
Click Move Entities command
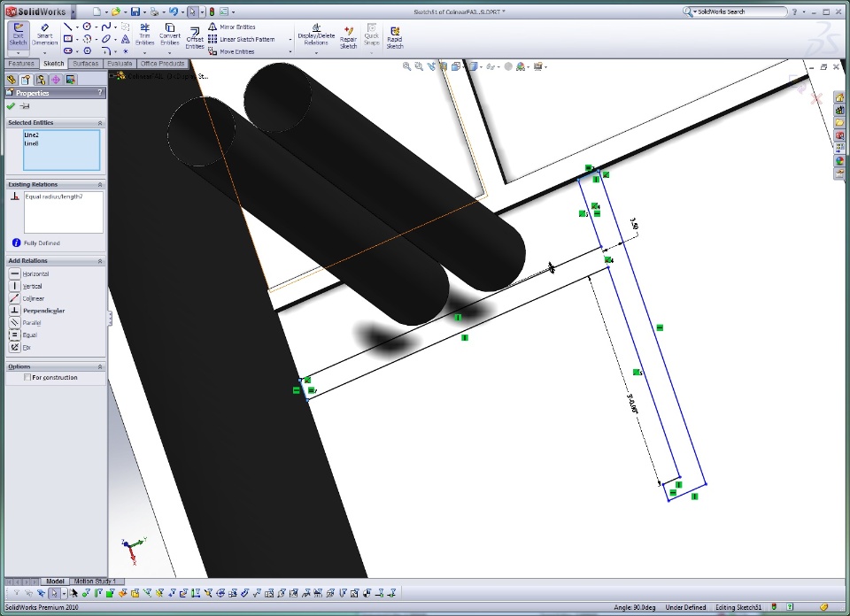[231, 51]
